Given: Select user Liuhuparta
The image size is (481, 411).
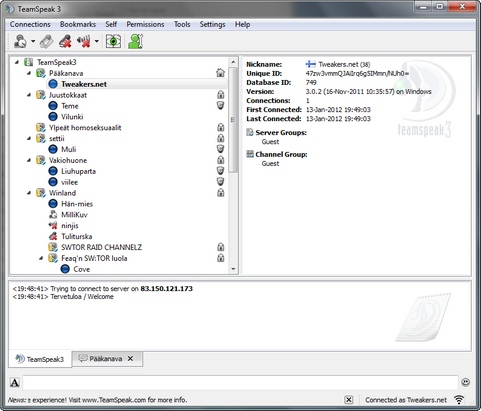Looking at the screenshot, I should coord(78,171).
